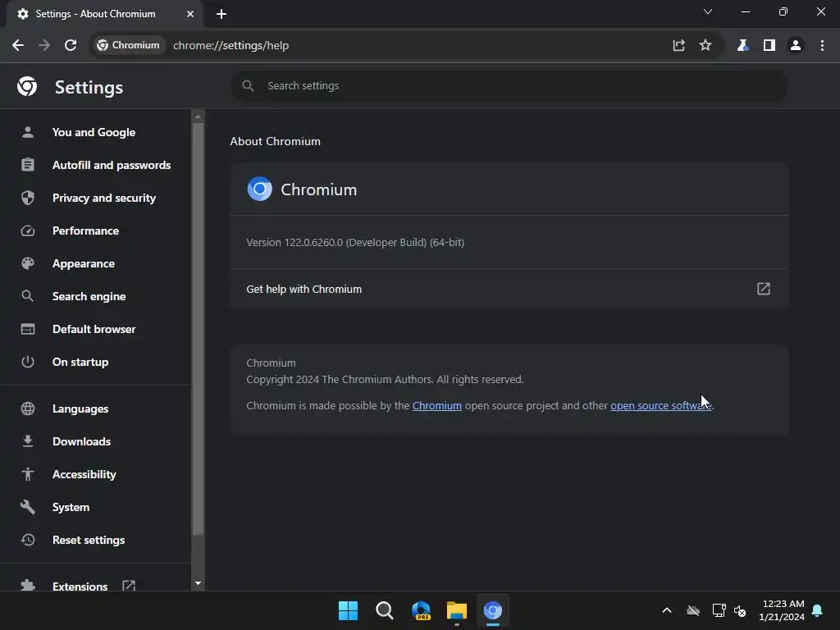Screen dimensions: 840x630
Task: Click the sidebar scrollbar thumb
Action: (x=198, y=329)
